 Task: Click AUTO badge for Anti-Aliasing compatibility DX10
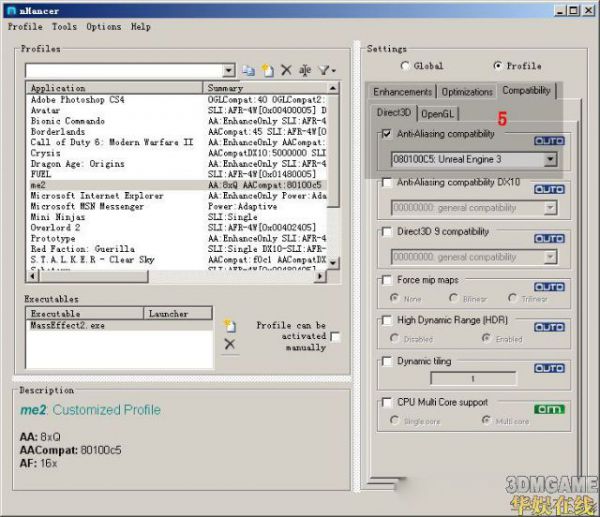549,189
